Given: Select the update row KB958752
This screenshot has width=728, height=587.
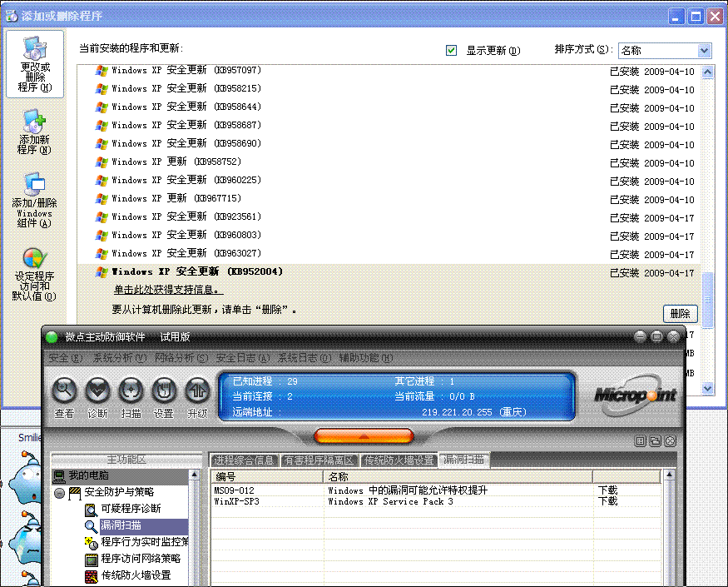Looking at the screenshot, I should coord(389,162).
